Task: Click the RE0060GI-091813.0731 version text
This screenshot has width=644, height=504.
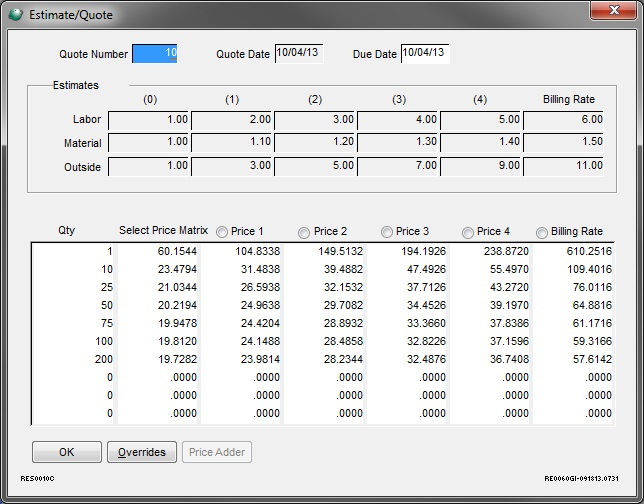Action: 582,479
